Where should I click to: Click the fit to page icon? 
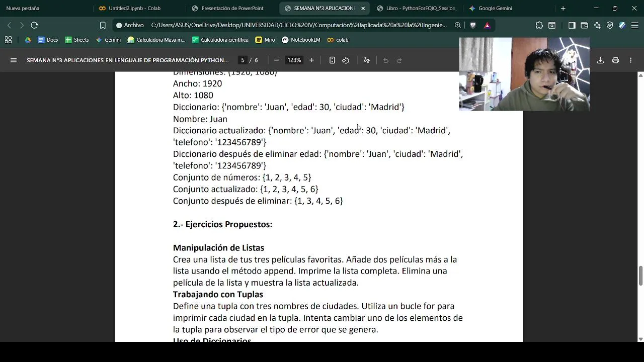coord(332,60)
